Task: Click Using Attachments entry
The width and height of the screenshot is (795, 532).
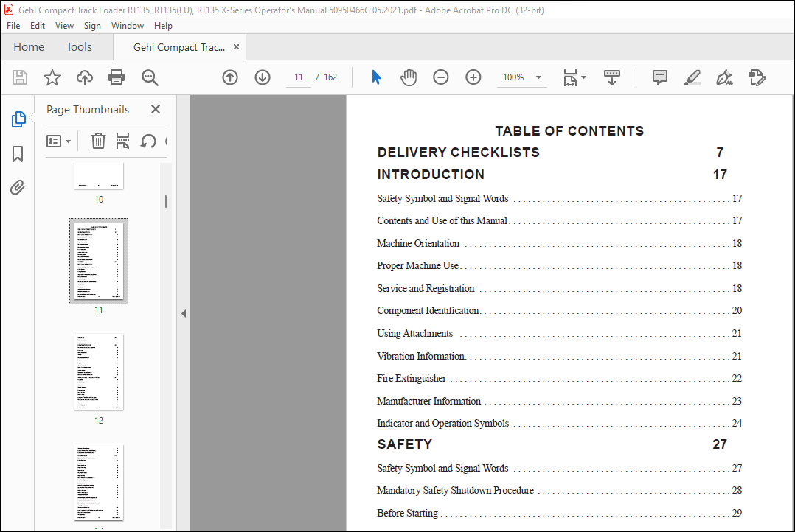Action: coord(559,333)
